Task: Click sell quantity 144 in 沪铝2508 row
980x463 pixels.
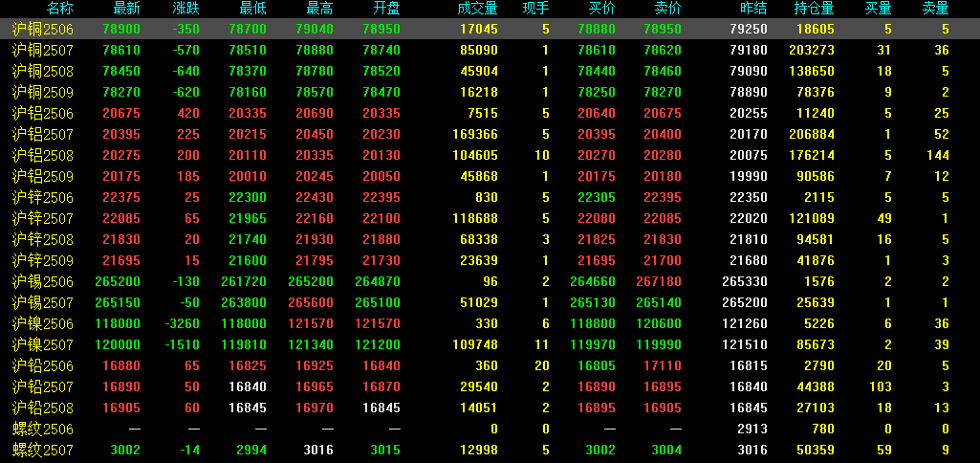Action: tap(939, 155)
